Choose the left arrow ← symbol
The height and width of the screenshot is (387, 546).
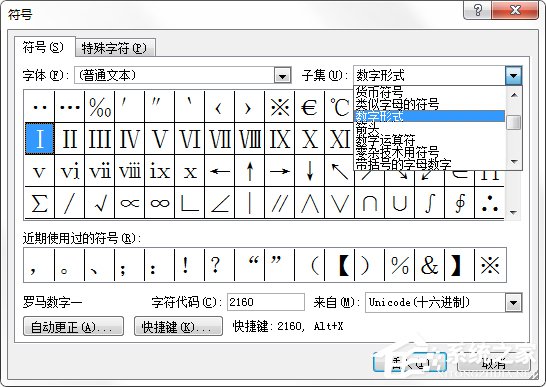click(x=220, y=171)
